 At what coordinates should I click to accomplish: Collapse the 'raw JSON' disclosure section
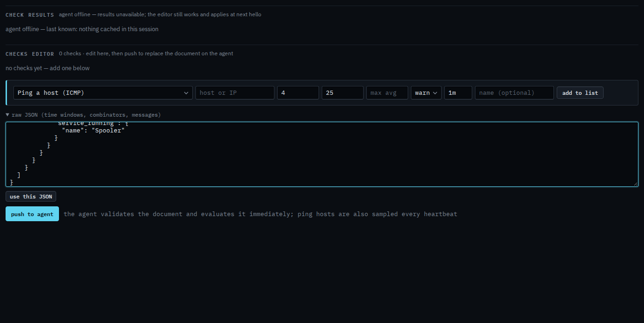point(83,114)
